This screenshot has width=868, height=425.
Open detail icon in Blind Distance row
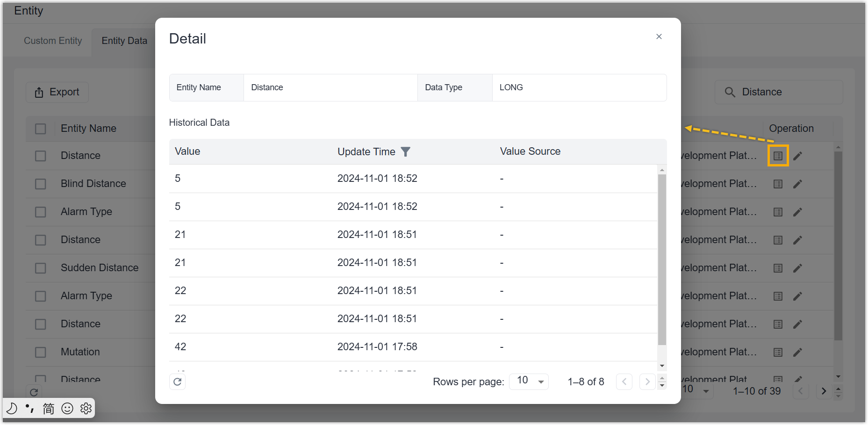tap(778, 184)
